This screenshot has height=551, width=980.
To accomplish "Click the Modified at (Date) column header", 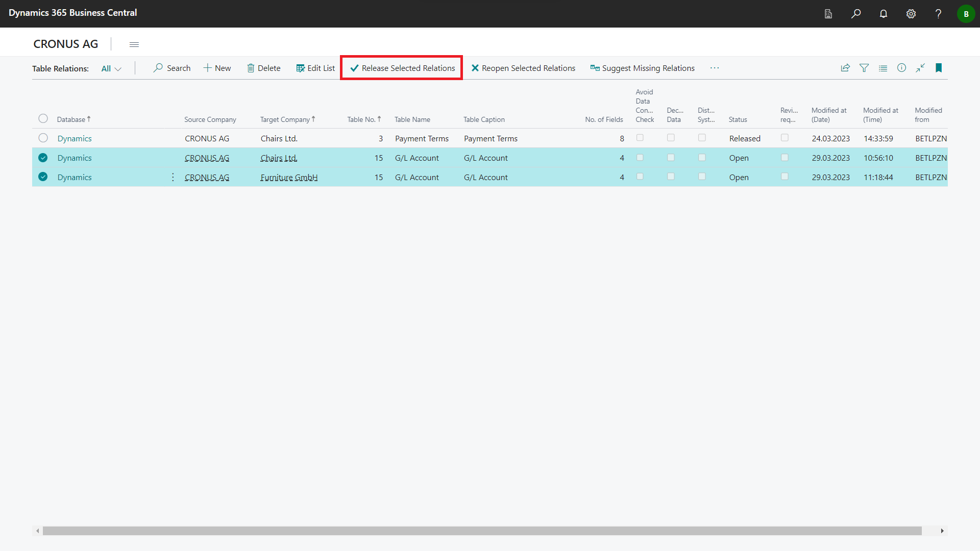I will 829,115.
